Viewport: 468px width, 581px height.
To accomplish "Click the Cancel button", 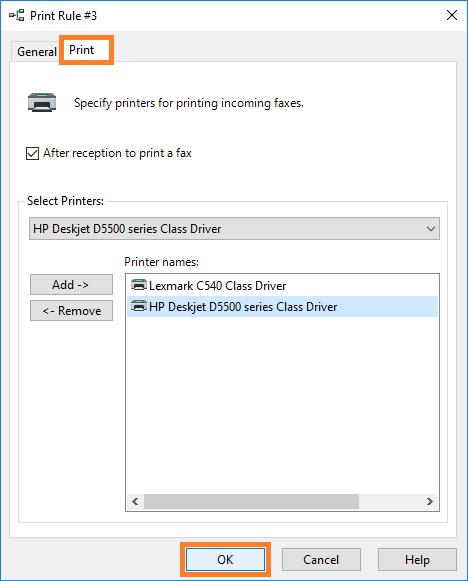I will [x=321, y=560].
